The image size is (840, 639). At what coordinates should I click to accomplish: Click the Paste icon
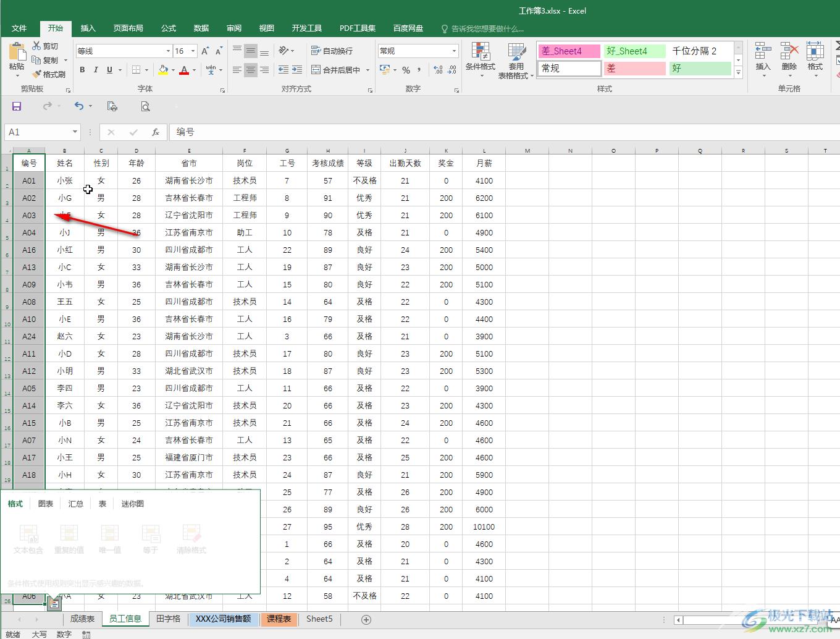(17, 52)
